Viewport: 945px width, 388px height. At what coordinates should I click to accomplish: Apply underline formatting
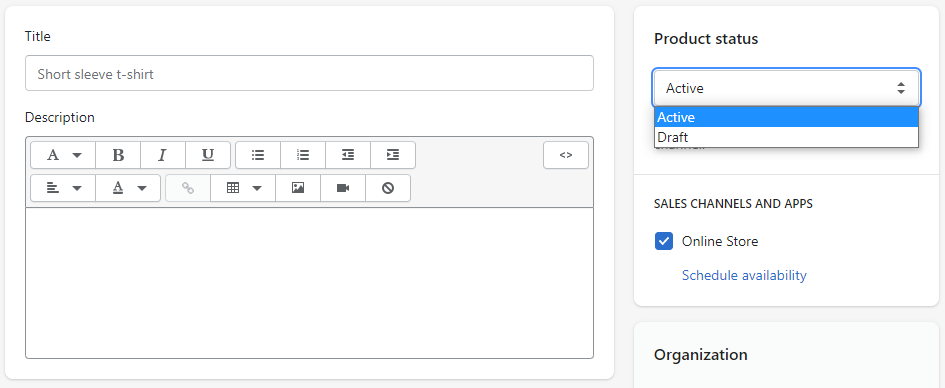208,155
